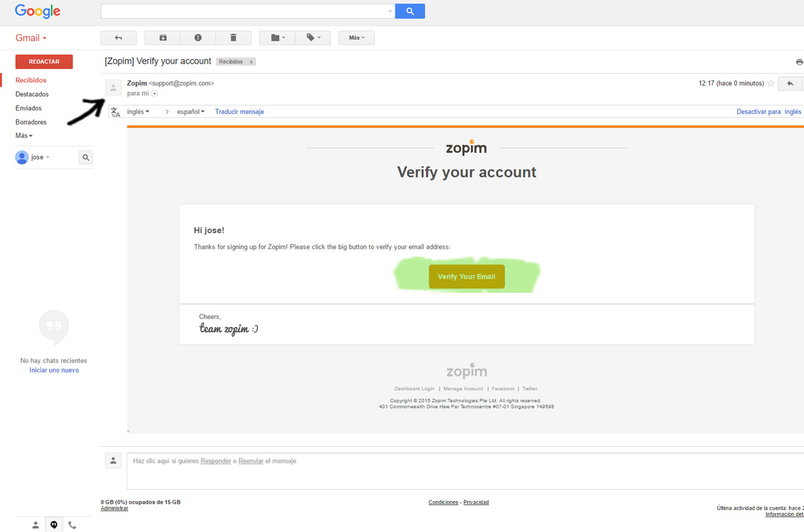Click the Traducir mensaje link

point(239,112)
